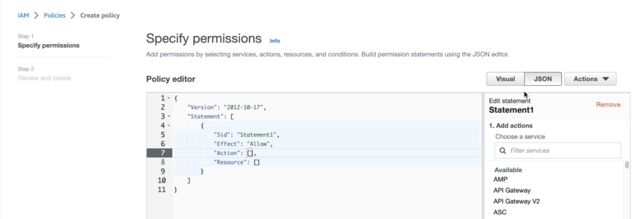Viewport: 644px width, 219px height.
Task: Select AMP from available services
Action: 500,179
